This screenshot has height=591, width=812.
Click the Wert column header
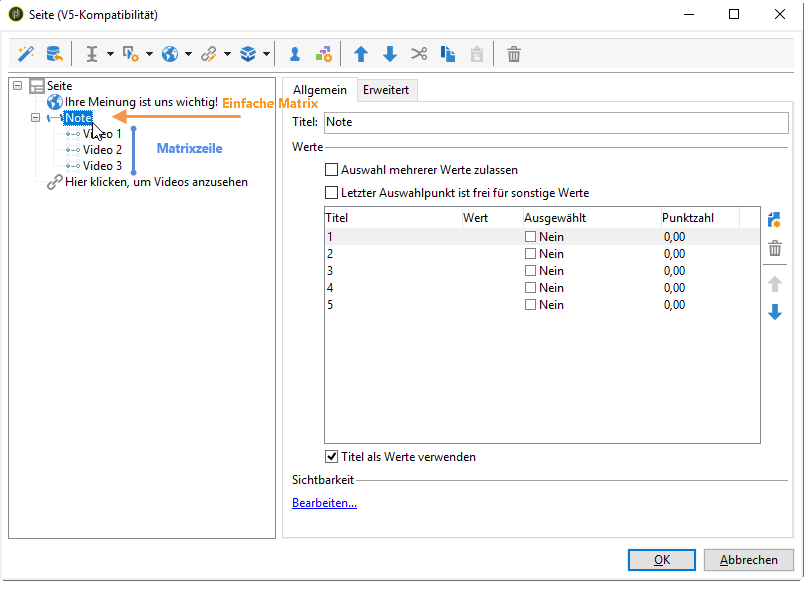pos(492,218)
